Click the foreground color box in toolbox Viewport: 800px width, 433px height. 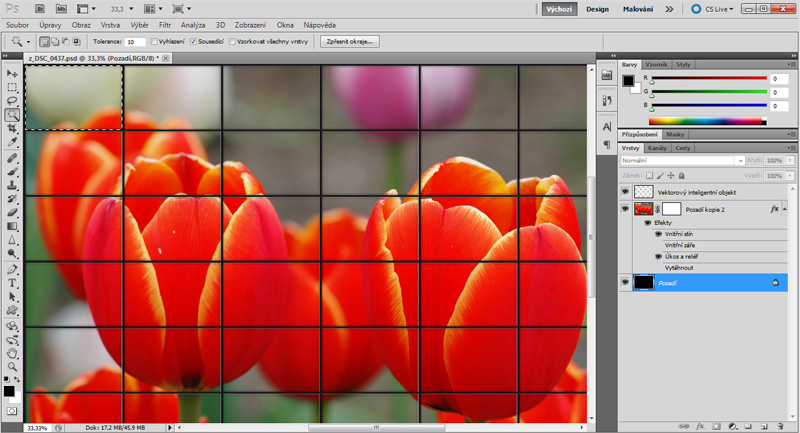coord(9,391)
